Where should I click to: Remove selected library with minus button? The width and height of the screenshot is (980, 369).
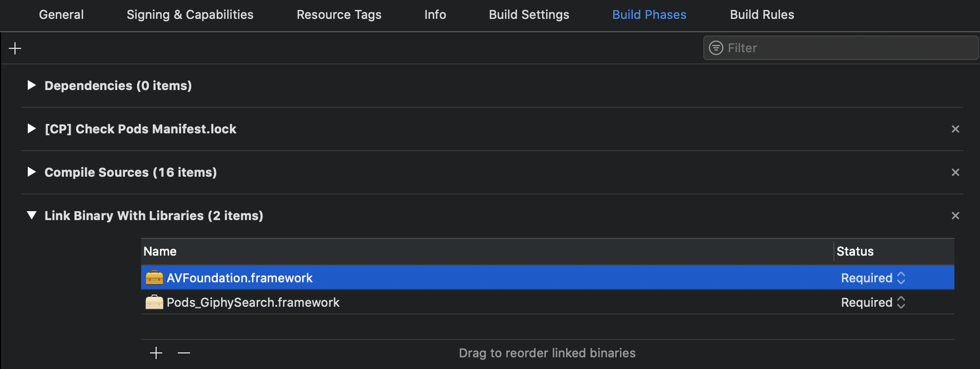(184, 353)
